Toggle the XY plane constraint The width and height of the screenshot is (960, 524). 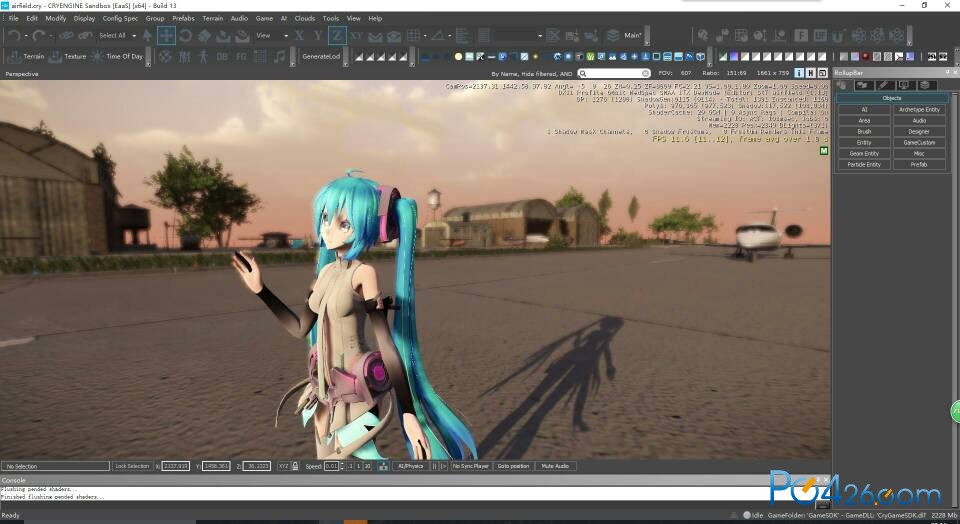(x=356, y=36)
